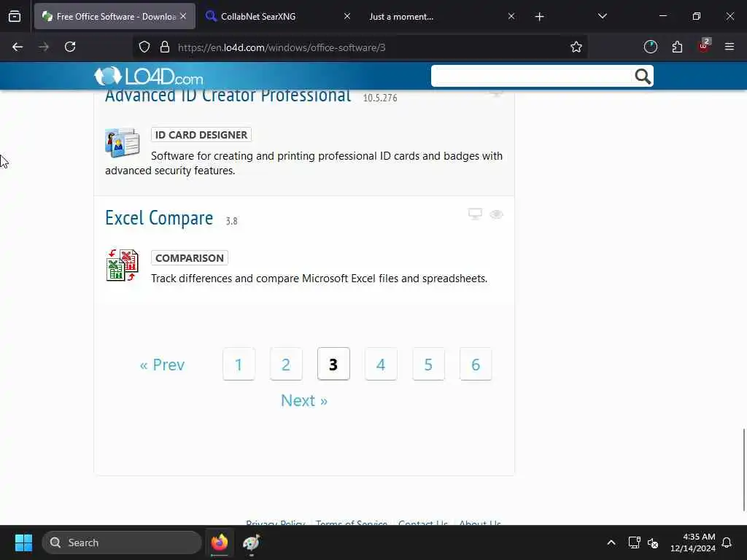Click the page vertical scrollbar thumb
This screenshot has width=747, height=560.
[x=744, y=469]
